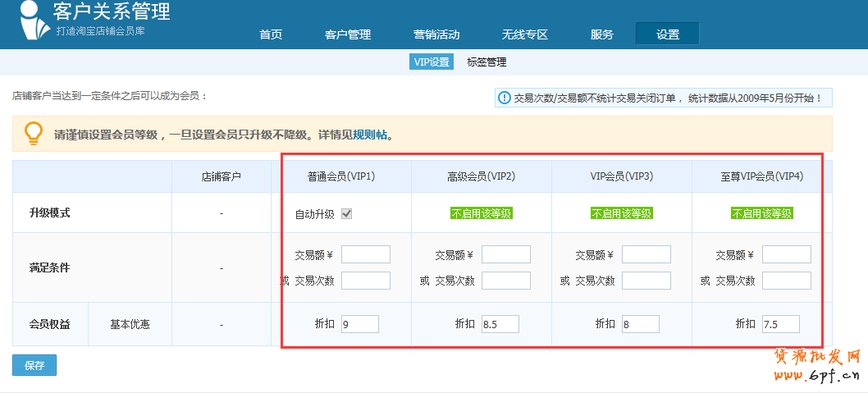Open the 首页 navigation tab
868x393 pixels.
(x=271, y=34)
